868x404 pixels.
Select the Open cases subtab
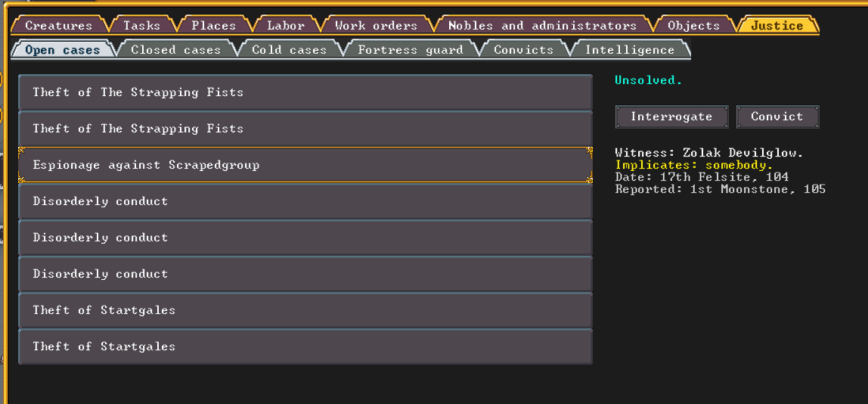(63, 50)
